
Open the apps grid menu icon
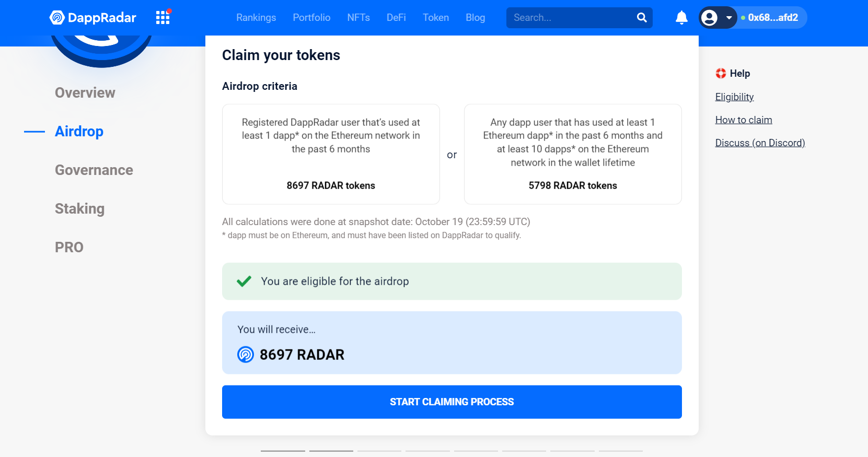pyautogui.click(x=163, y=18)
